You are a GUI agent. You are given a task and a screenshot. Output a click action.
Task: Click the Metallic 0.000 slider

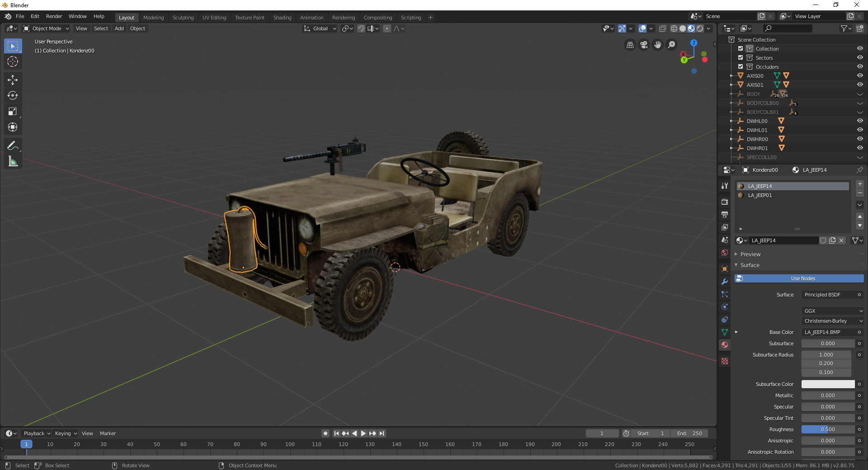pyautogui.click(x=828, y=395)
